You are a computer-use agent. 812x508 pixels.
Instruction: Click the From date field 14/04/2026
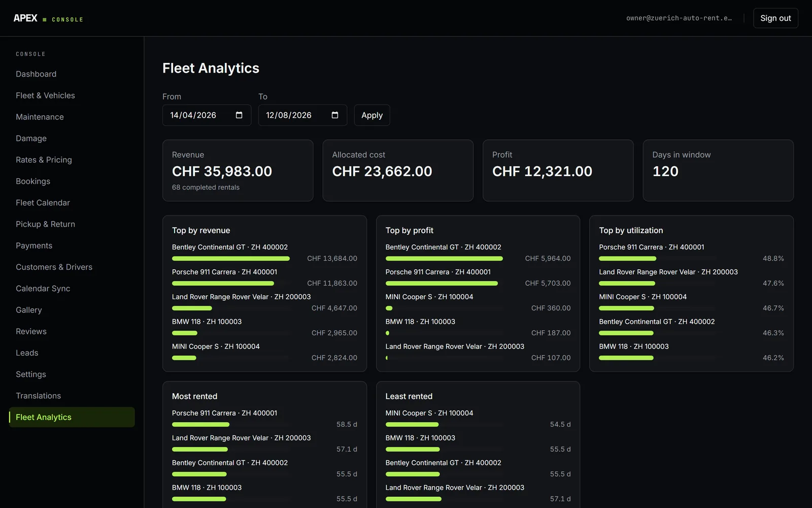point(207,115)
